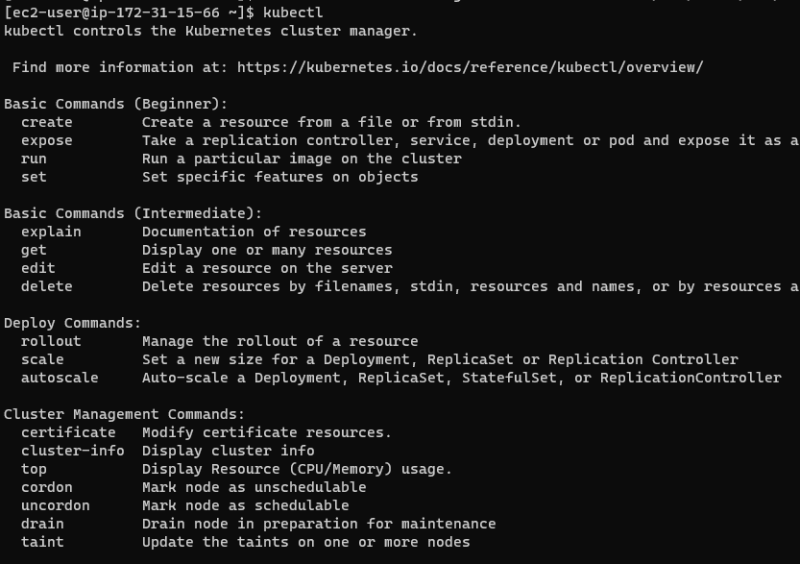This screenshot has height=564, width=800.
Task: Click the 'cluster-info' command text
Action: 72,450
